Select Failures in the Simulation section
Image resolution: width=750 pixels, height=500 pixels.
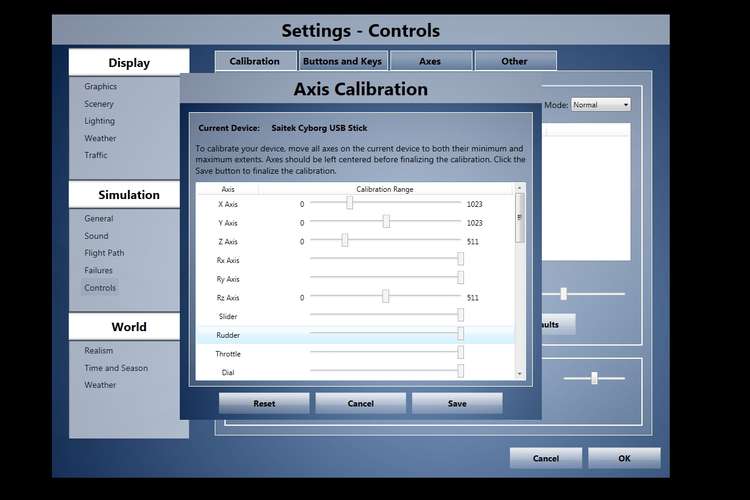tap(99, 270)
